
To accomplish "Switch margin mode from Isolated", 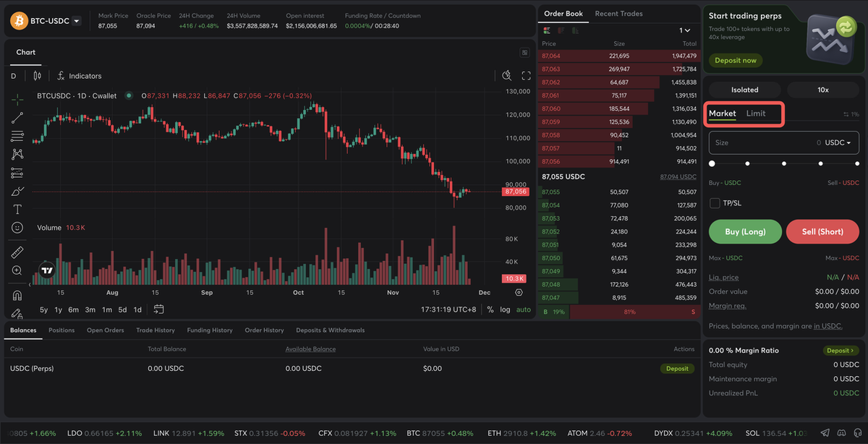I will pos(744,90).
